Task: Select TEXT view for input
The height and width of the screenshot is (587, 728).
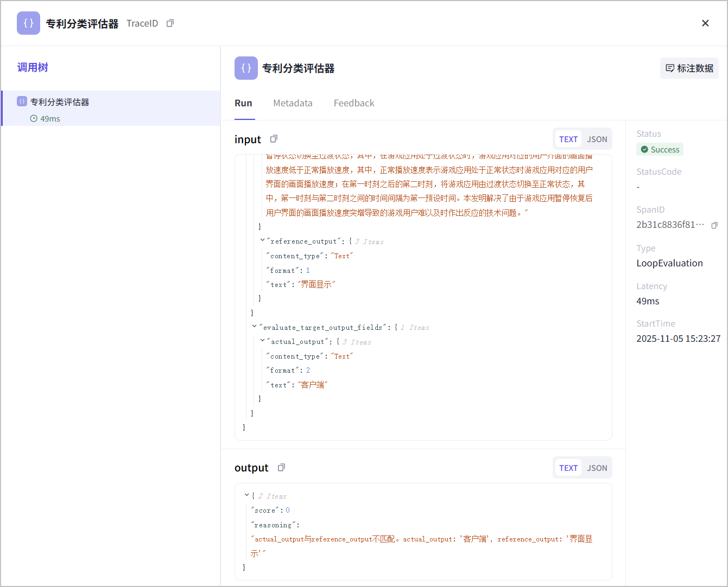Action: click(568, 139)
